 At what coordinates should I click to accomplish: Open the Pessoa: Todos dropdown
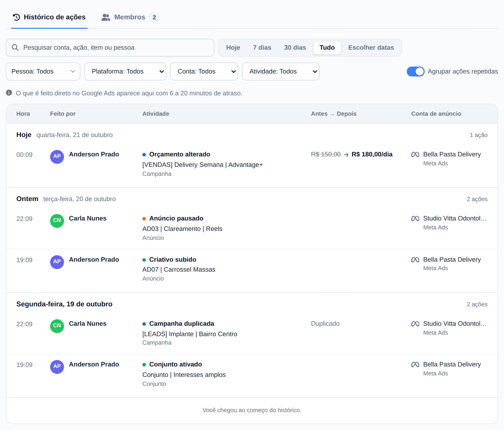tap(43, 72)
